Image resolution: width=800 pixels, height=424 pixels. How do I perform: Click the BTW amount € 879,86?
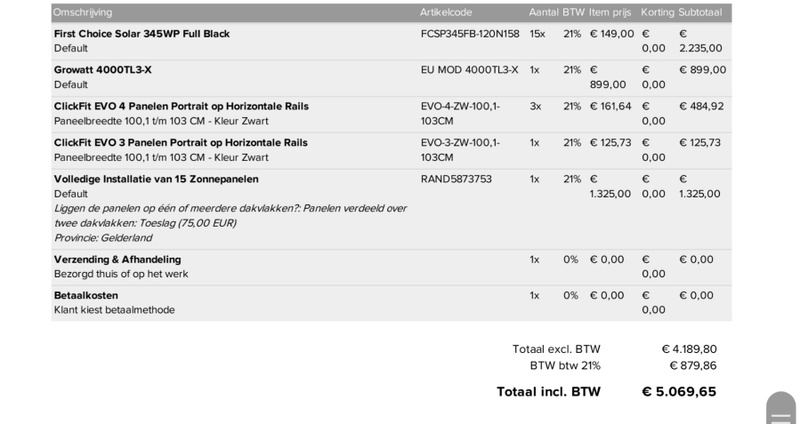689,366
